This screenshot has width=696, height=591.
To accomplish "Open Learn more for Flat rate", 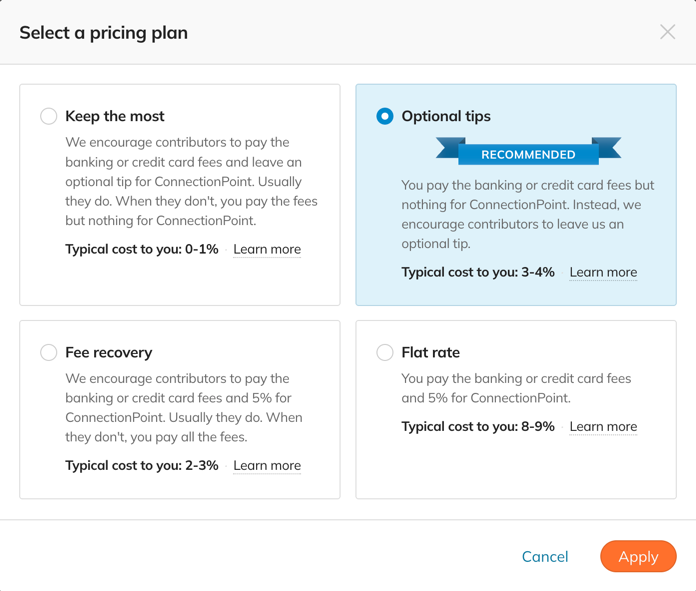I will coord(603,426).
